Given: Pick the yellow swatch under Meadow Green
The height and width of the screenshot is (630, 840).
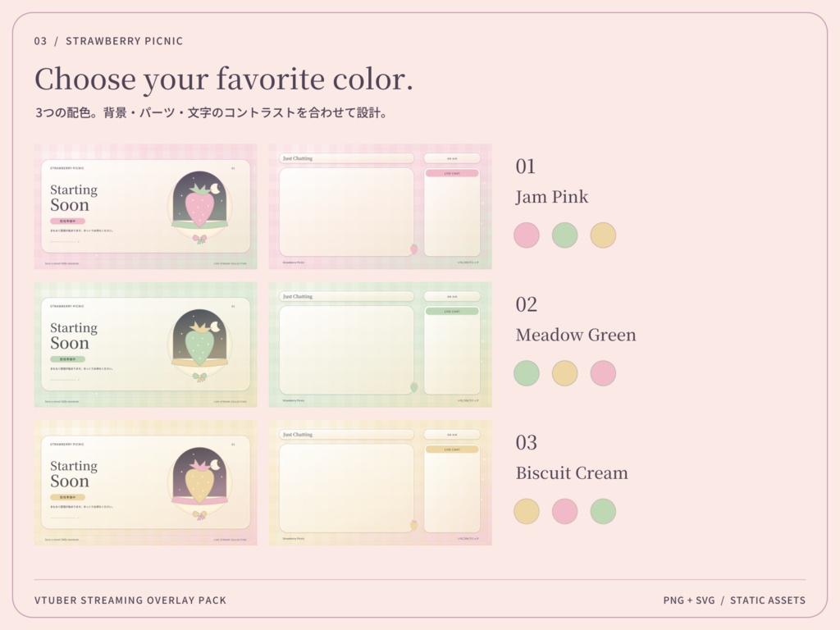Looking at the screenshot, I should [564, 373].
